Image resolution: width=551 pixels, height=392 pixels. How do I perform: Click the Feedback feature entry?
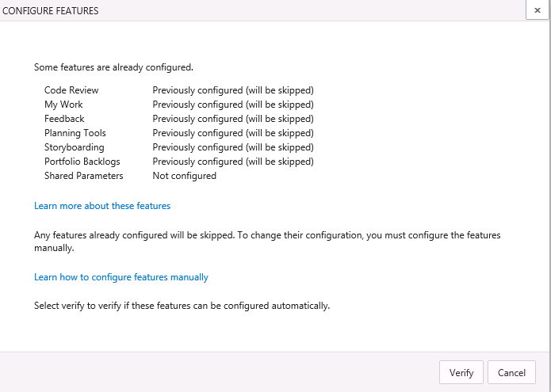click(x=64, y=119)
